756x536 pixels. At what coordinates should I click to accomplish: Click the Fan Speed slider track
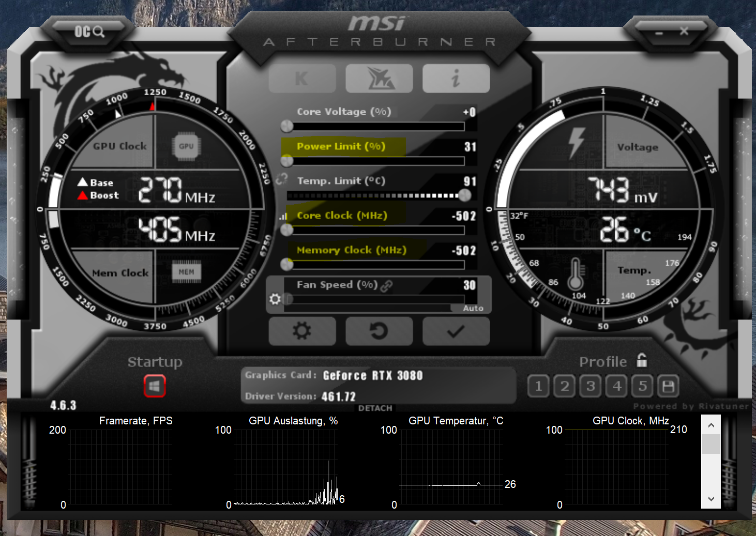click(x=375, y=299)
